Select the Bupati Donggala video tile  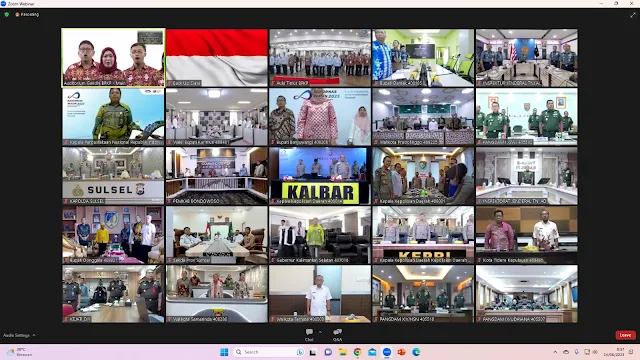coord(113,235)
